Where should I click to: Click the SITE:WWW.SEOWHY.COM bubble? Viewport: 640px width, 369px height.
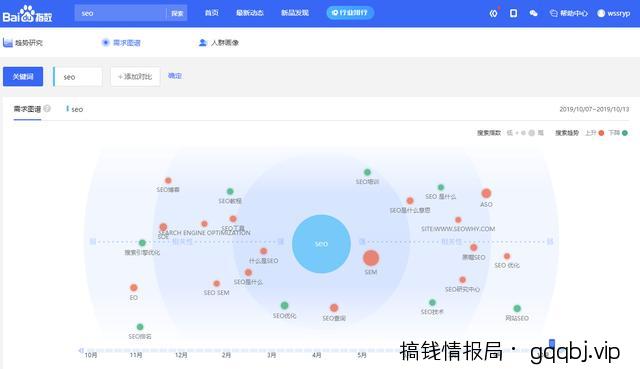pyautogui.click(x=458, y=220)
